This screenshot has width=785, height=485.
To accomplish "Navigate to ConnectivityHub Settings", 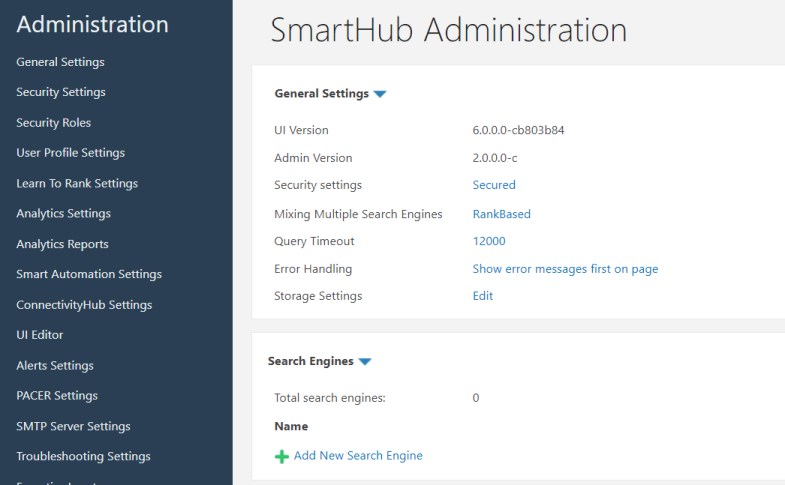I will [x=84, y=305].
